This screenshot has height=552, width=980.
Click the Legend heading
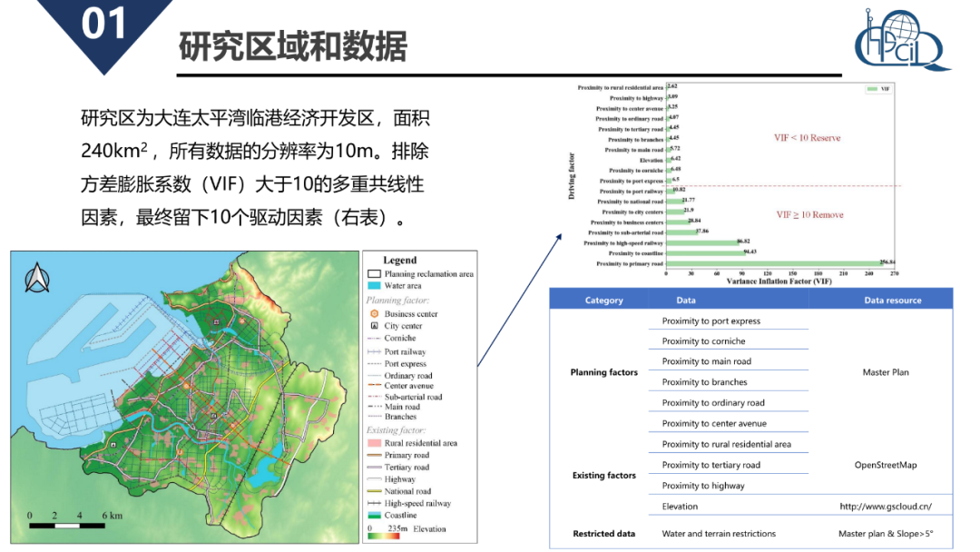pos(399,260)
